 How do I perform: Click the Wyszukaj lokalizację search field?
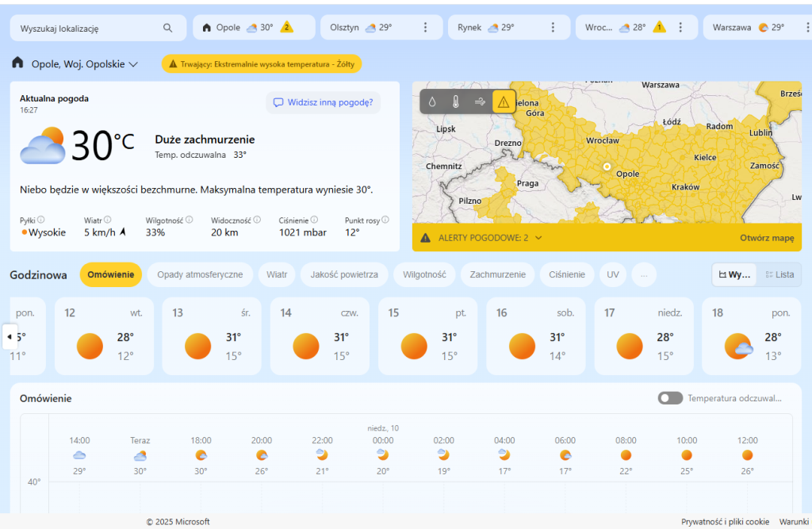coord(87,28)
